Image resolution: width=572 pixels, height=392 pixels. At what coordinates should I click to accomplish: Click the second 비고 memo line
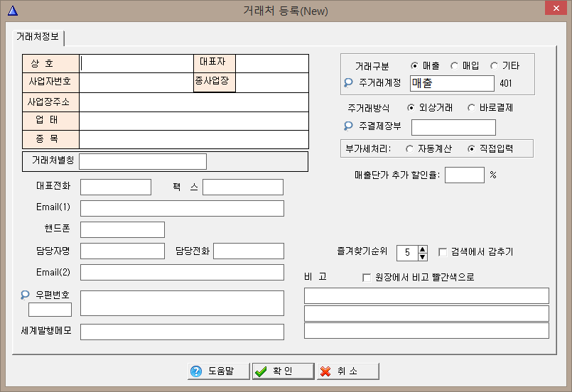(x=426, y=313)
